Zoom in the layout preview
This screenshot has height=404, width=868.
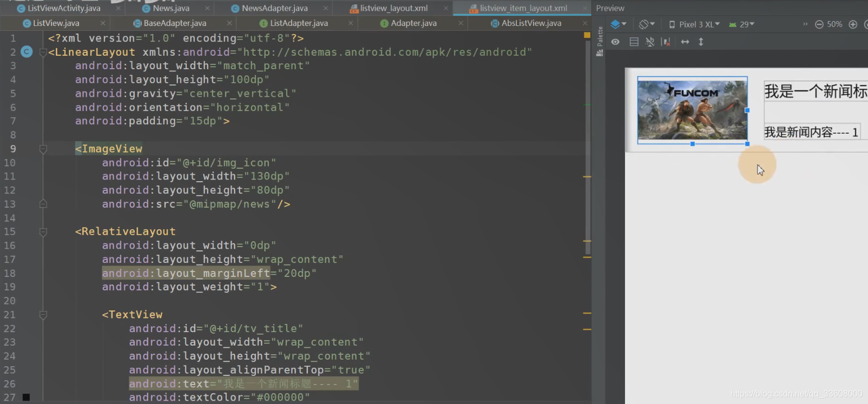[x=853, y=24]
